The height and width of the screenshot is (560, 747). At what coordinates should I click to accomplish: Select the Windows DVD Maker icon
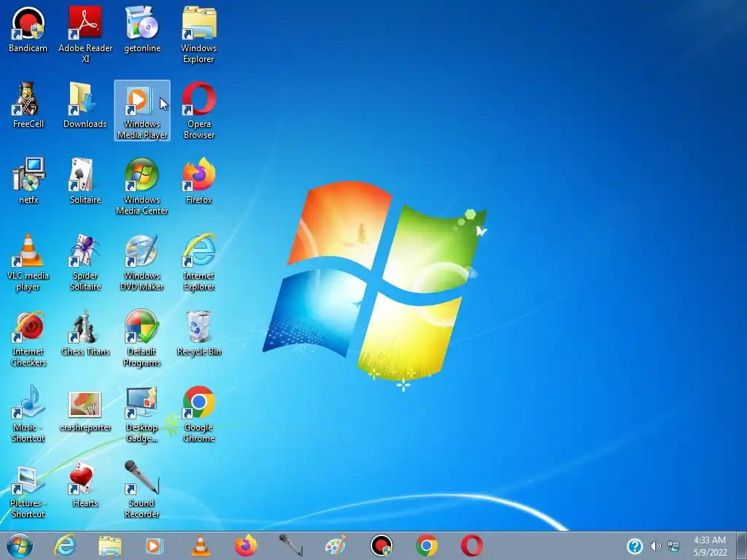(142, 262)
